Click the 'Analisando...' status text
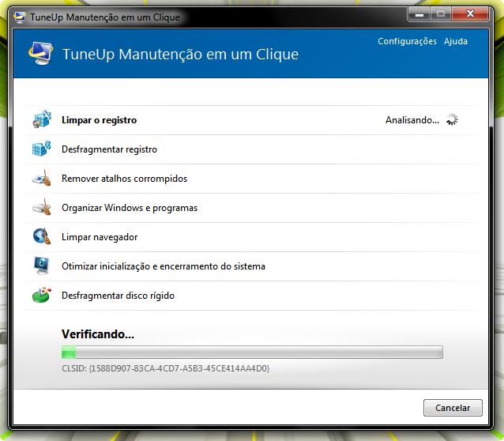 click(412, 120)
